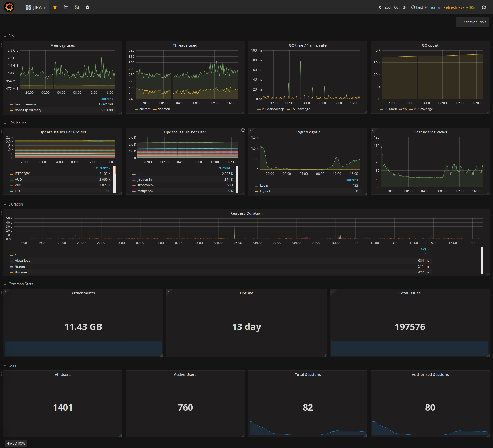Open the Atlassian Tools menu

pos(472,22)
